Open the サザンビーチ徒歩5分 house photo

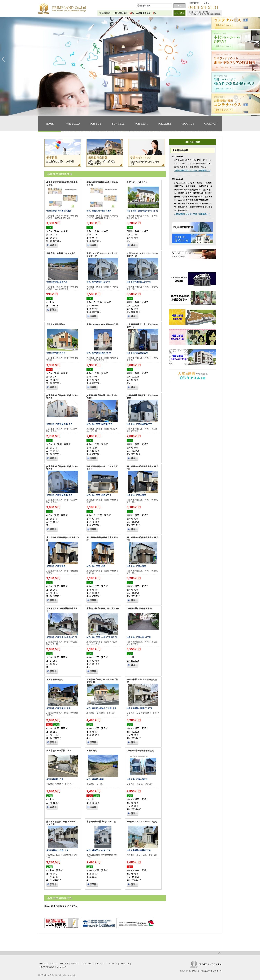[143, 197]
